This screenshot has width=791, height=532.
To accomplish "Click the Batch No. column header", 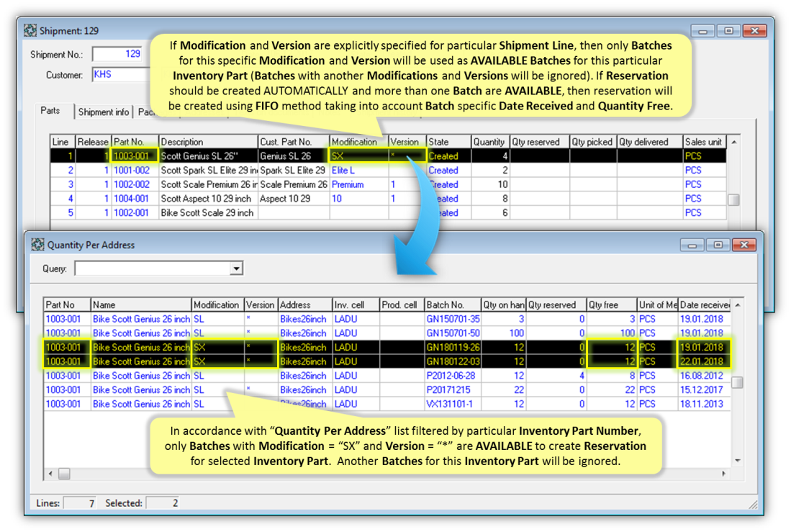I will pos(453,305).
